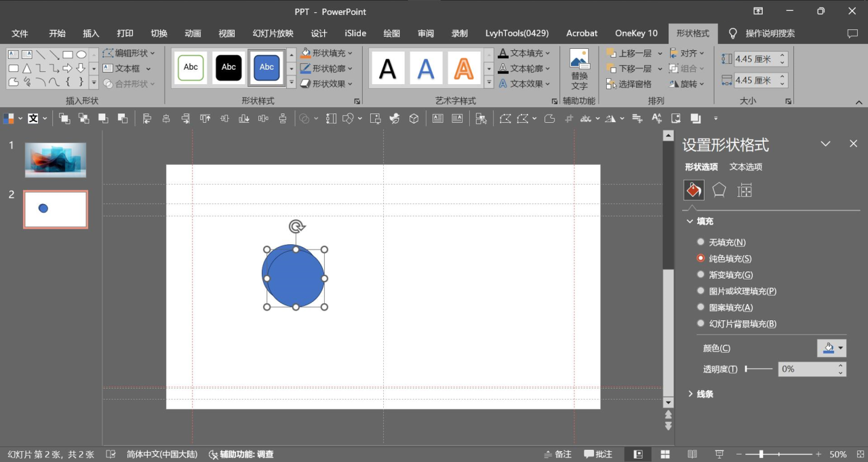Click the Bring to Front quick access icon

(x=65, y=118)
